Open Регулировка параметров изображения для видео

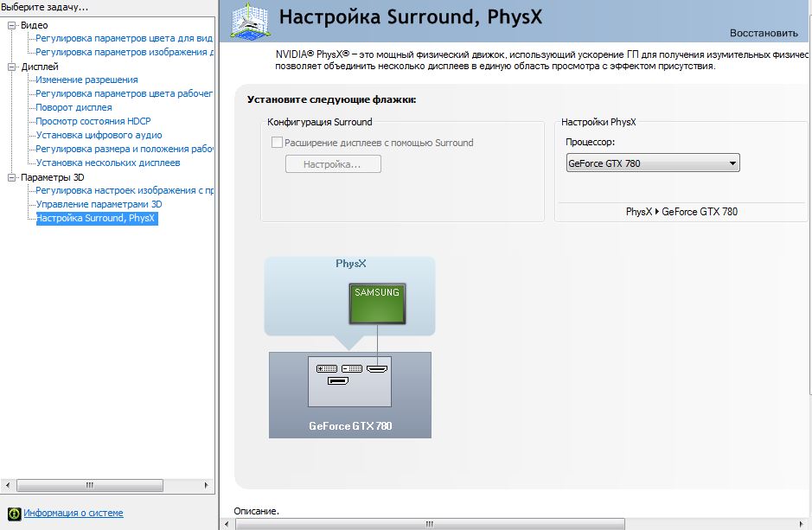[x=125, y=52]
